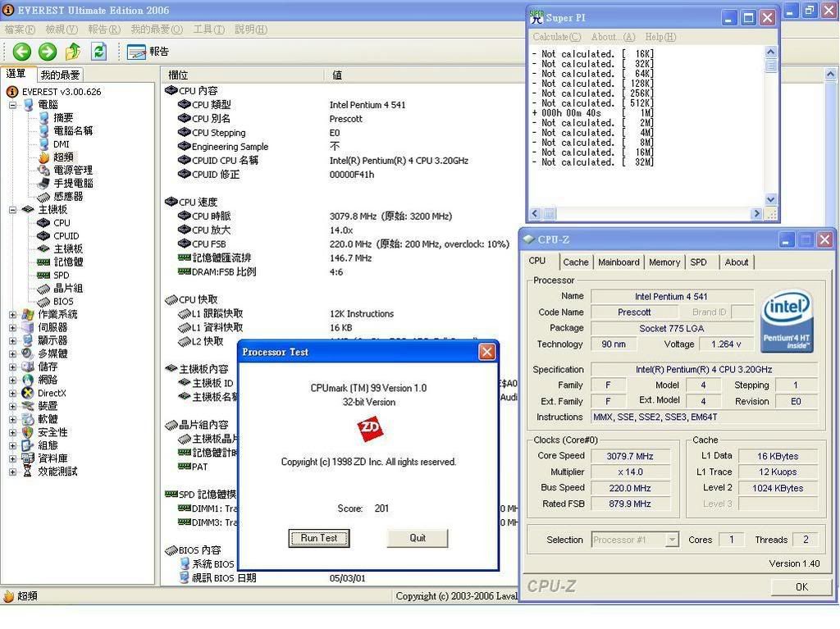840x629 pixels.
Task: Switch to 我的最愛 favorites tab in EVEREST
Action: click(x=60, y=75)
